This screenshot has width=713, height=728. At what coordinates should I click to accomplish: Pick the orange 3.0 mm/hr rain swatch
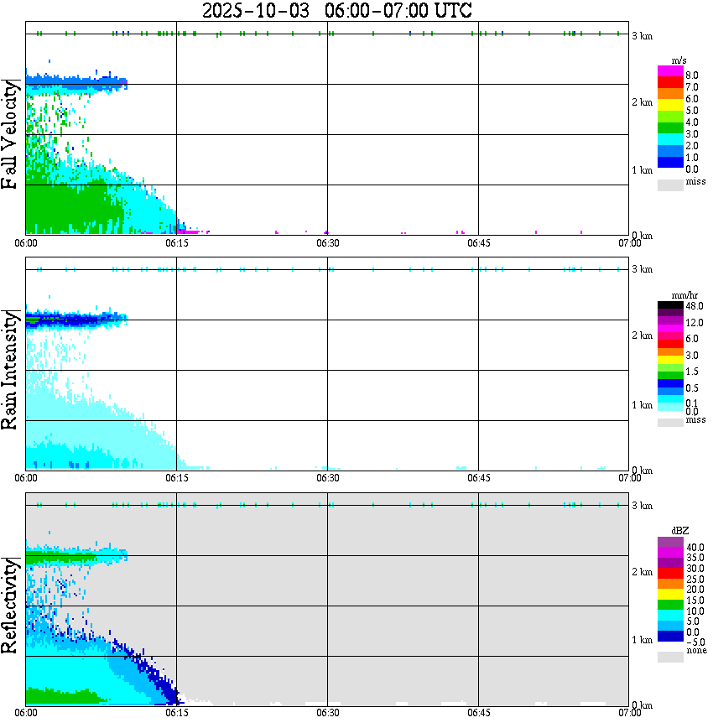click(670, 352)
